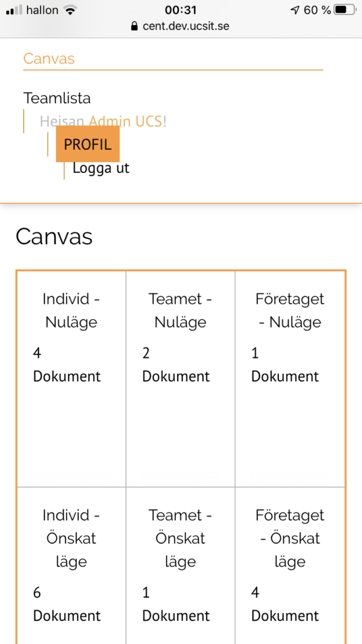Tap the Wi-Fi icon in status bar

pos(70,10)
